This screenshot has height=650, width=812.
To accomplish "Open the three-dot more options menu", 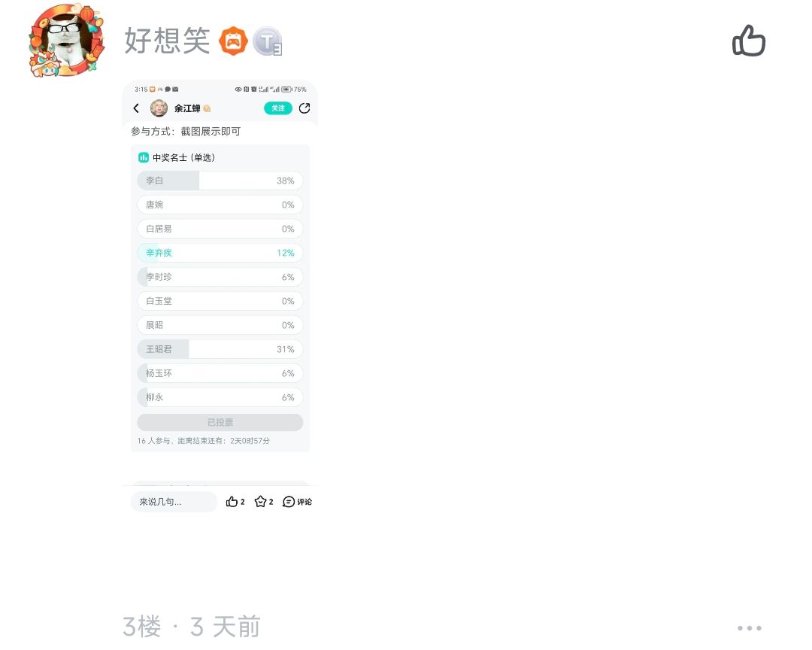I will tap(750, 627).
